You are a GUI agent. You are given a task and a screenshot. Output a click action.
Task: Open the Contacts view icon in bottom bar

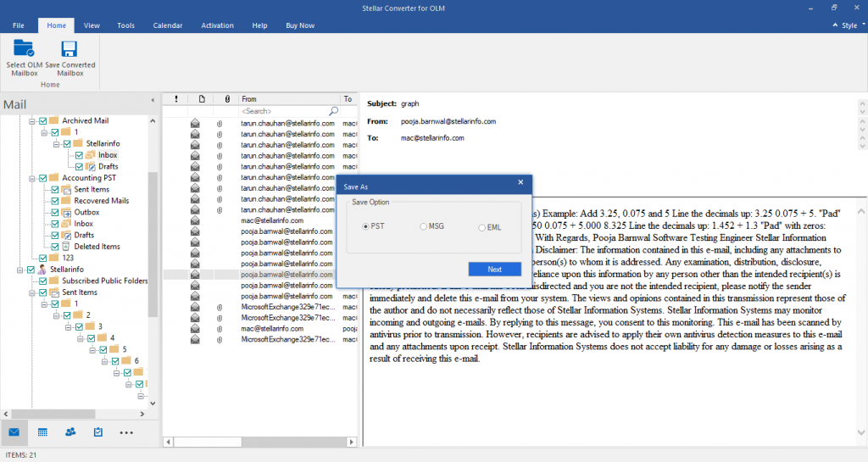pos(70,432)
